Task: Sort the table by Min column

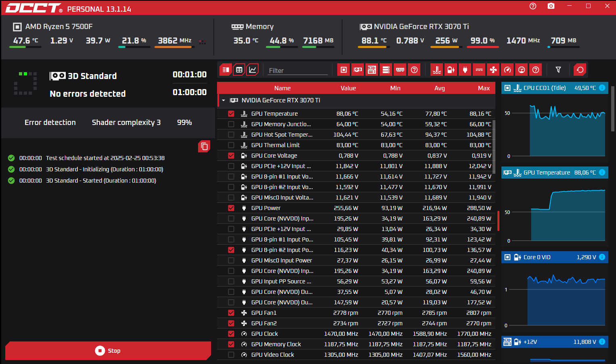Action: click(x=395, y=88)
